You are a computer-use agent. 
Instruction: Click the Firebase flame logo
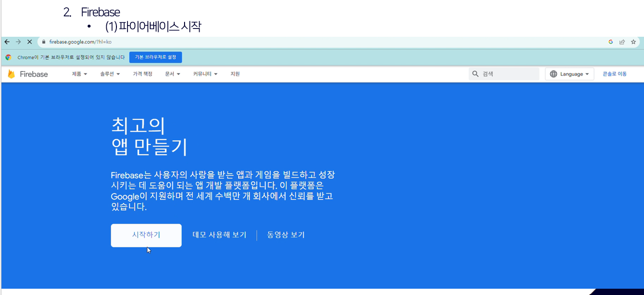click(11, 74)
